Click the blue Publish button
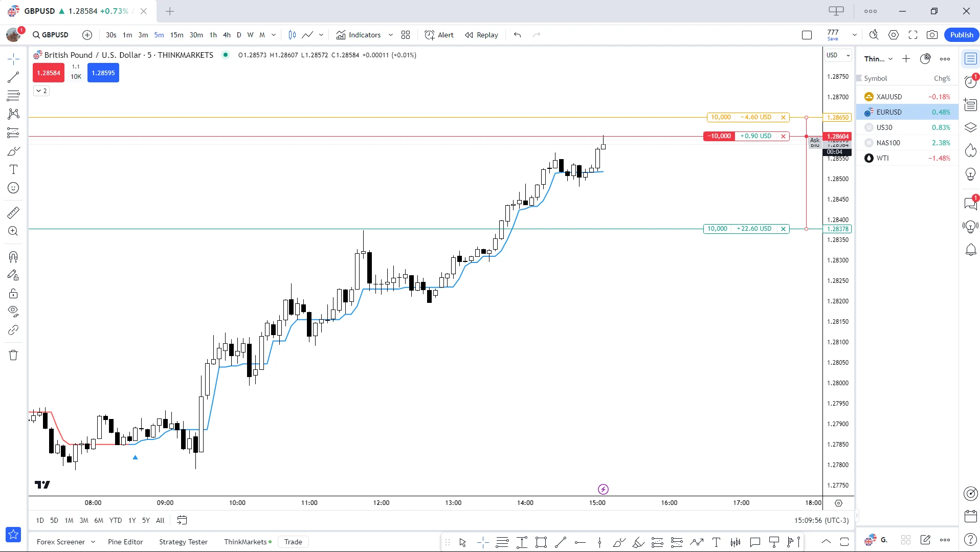 coord(961,35)
